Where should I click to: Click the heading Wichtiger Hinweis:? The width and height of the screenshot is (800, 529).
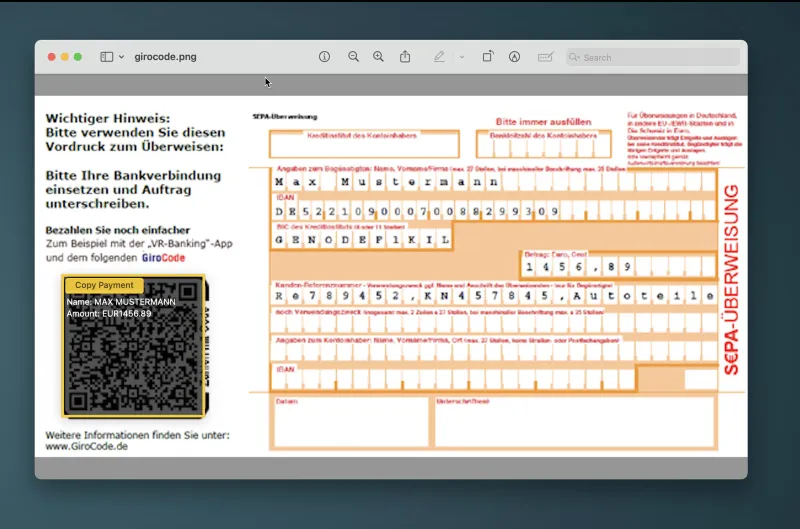[x=108, y=118]
